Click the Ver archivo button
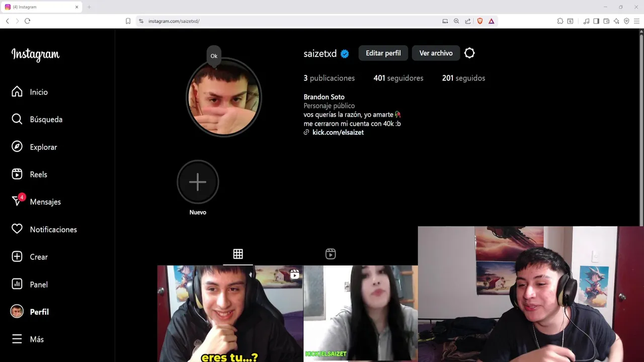The image size is (644, 362). (x=436, y=53)
